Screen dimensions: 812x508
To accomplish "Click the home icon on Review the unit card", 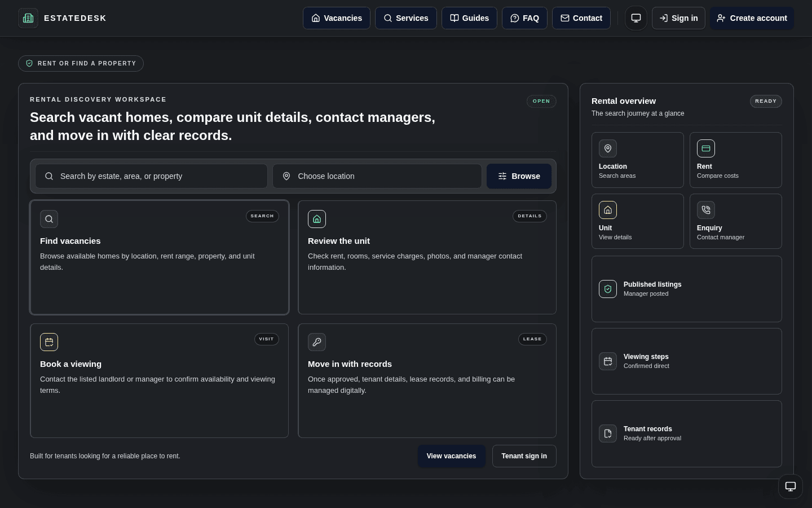I will [317, 219].
